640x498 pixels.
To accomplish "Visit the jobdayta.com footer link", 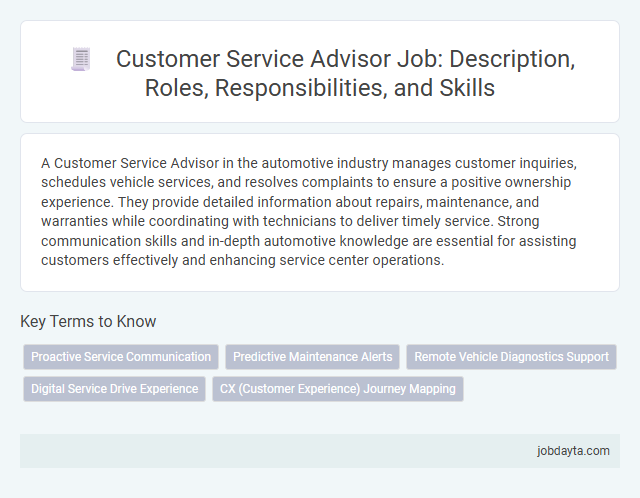I will [x=573, y=451].
